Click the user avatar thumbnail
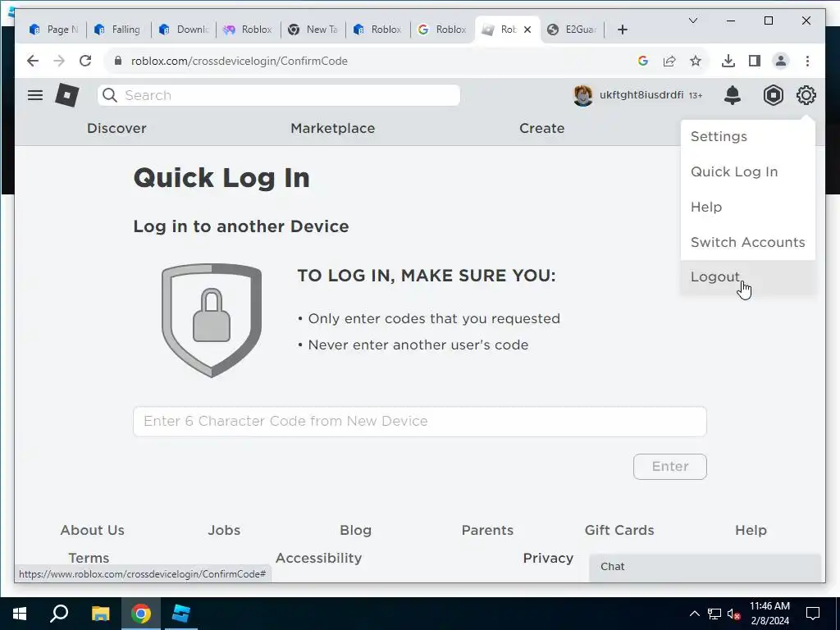This screenshot has width=840, height=630. 583,95
